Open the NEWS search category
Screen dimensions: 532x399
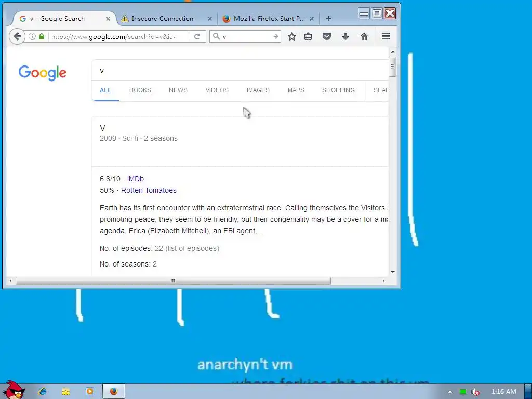pos(178,90)
